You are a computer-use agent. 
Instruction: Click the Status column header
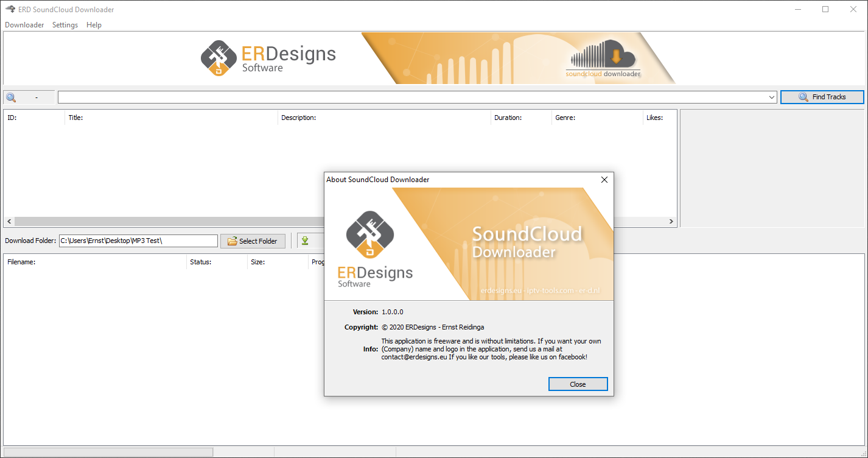[217, 262]
